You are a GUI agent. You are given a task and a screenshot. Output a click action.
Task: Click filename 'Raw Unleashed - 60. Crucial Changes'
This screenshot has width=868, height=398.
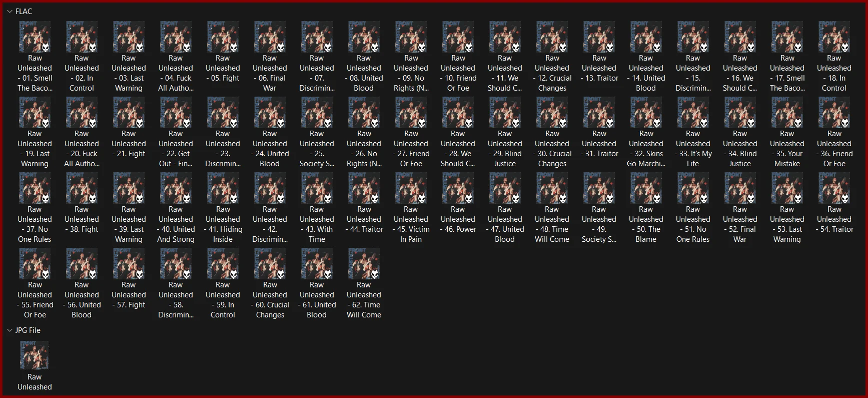tap(270, 300)
